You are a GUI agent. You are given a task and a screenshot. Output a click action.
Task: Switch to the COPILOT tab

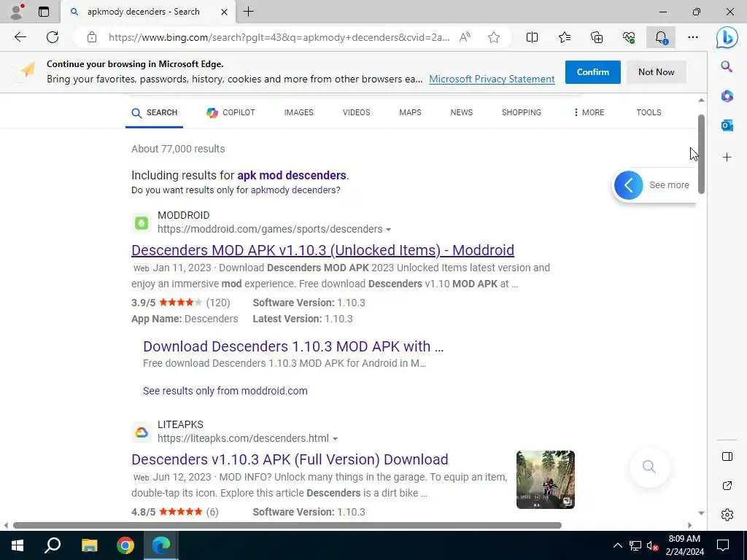[231, 112]
